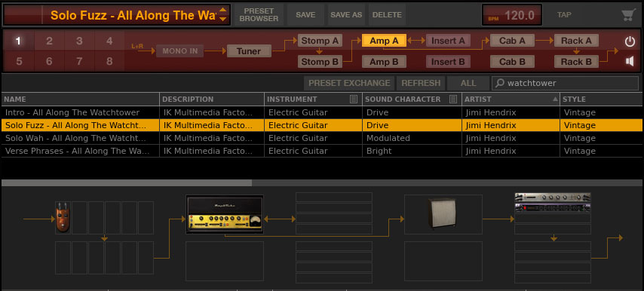Select the Amp A module
The height and width of the screenshot is (291, 644).
click(384, 41)
